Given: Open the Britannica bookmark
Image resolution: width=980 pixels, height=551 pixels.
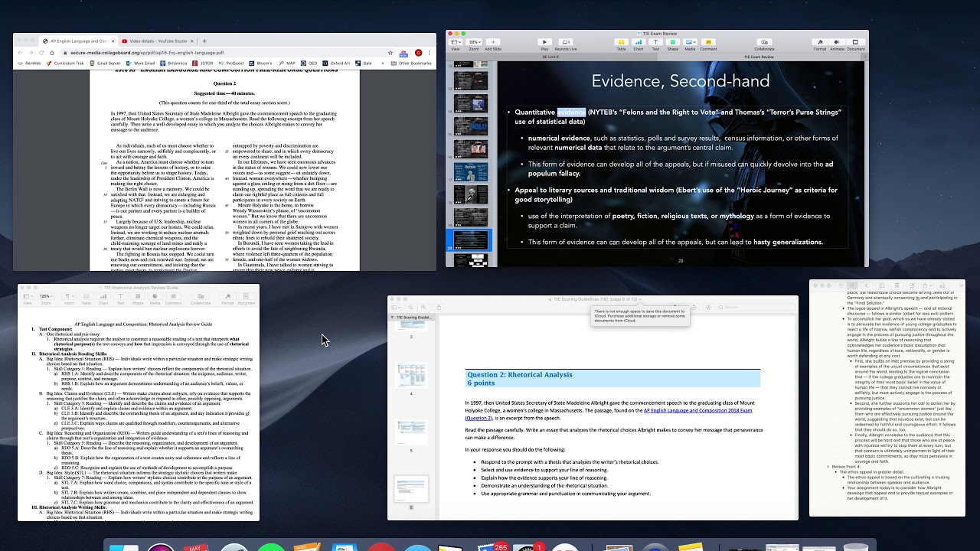Looking at the screenshot, I should tap(174, 64).
